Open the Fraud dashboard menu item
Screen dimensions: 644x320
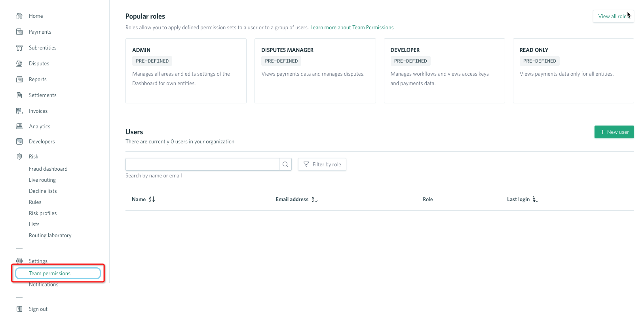[48, 169]
